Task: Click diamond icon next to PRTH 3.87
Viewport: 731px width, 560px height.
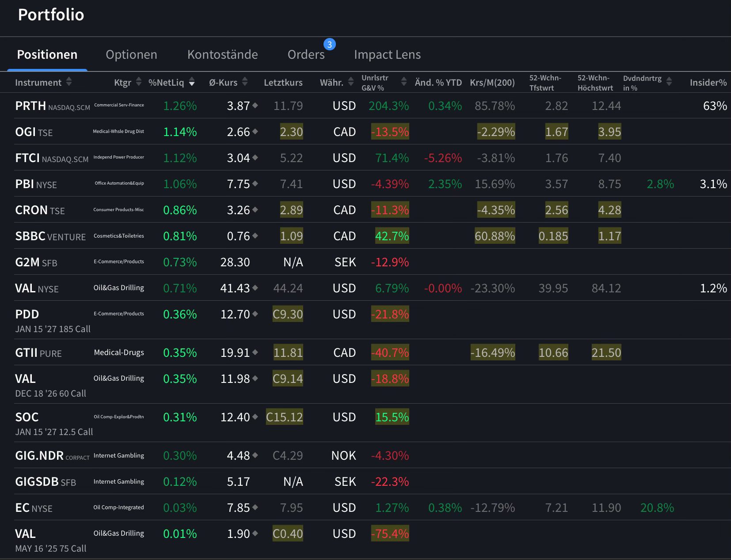Action: (x=255, y=106)
